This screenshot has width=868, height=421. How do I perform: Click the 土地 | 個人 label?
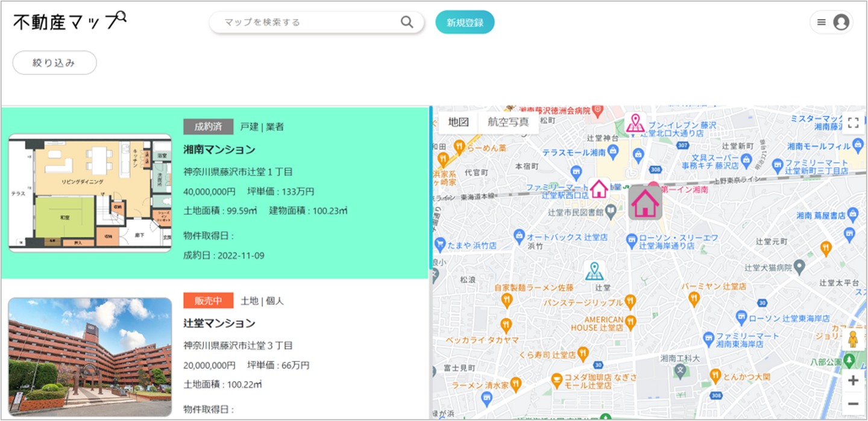point(262,300)
